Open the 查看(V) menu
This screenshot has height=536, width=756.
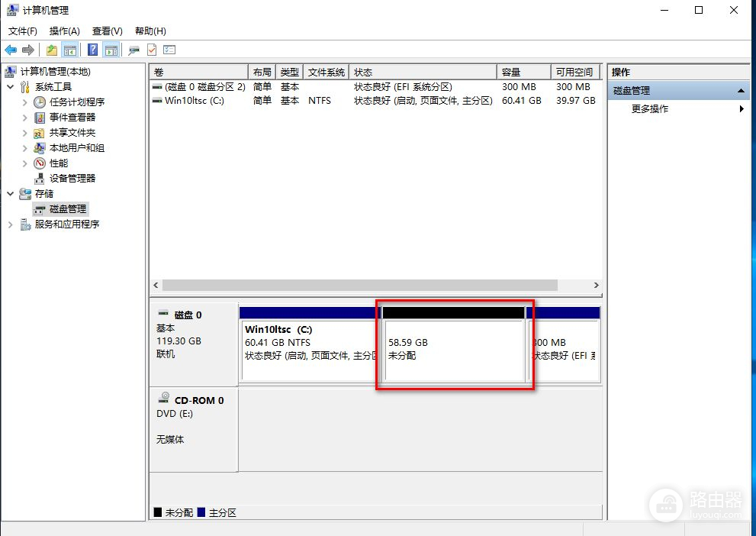click(x=108, y=31)
